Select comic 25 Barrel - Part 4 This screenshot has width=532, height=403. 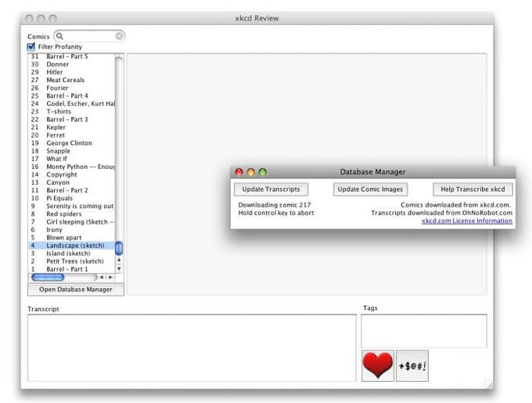click(72, 95)
